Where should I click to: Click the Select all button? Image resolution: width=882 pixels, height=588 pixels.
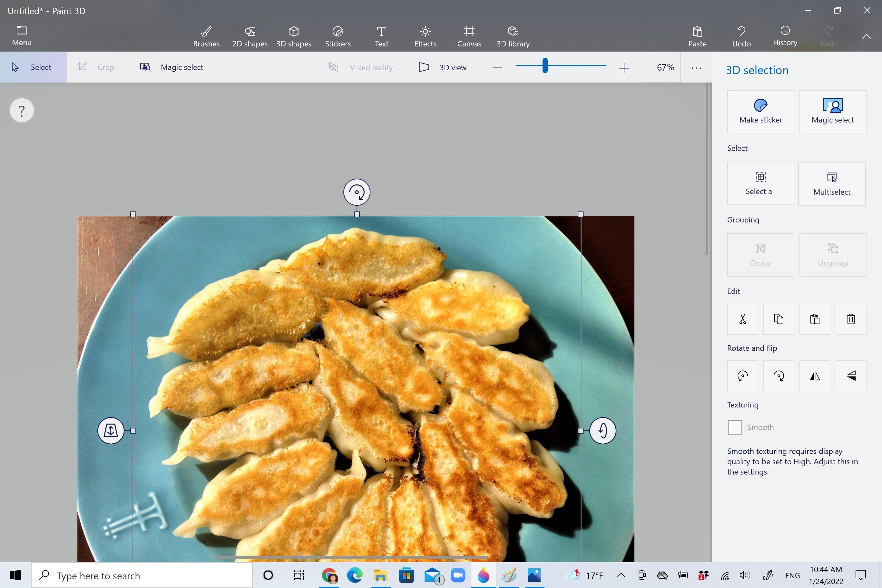point(760,183)
